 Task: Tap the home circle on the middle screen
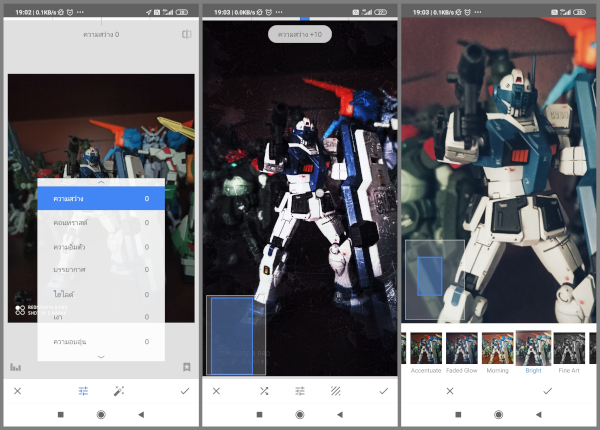click(x=300, y=414)
